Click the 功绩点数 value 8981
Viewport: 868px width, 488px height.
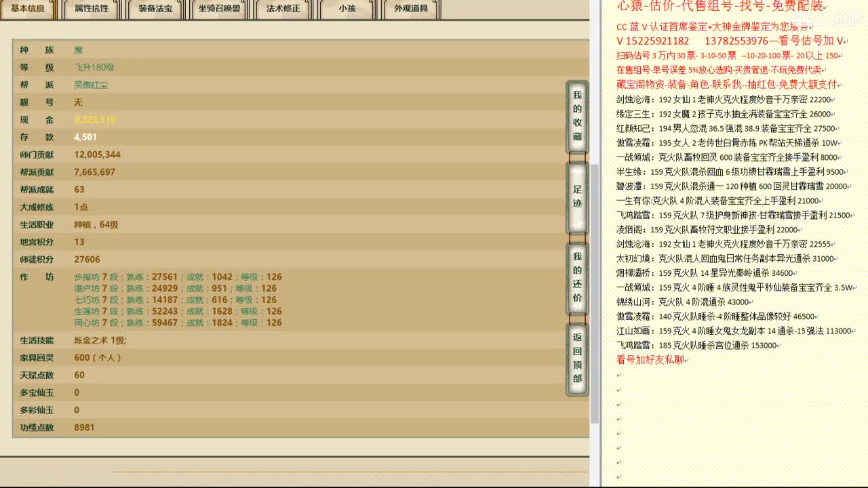click(x=84, y=428)
